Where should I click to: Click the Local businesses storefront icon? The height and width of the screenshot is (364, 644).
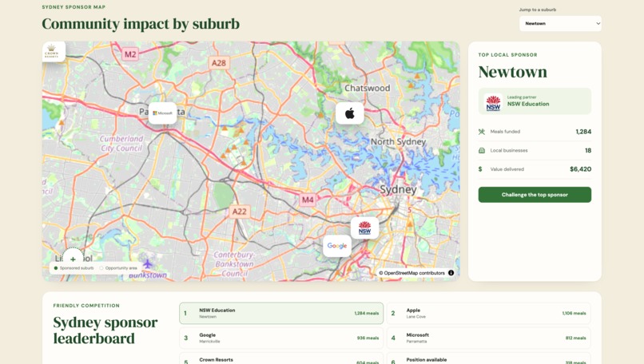[482, 151]
